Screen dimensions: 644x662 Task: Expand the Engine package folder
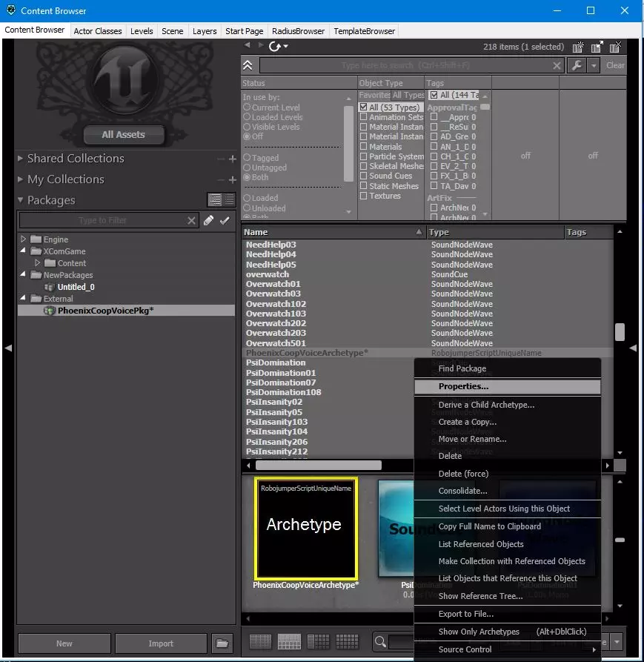pos(24,239)
